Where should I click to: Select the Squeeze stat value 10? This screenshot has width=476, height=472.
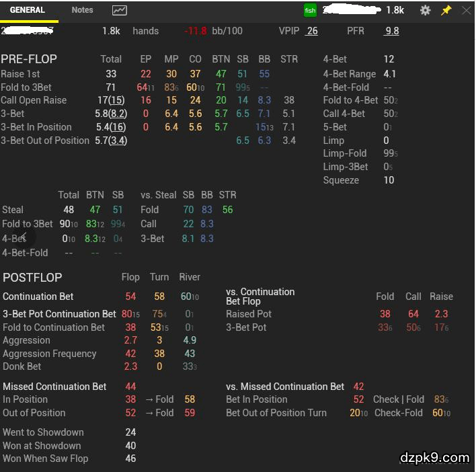click(x=389, y=180)
